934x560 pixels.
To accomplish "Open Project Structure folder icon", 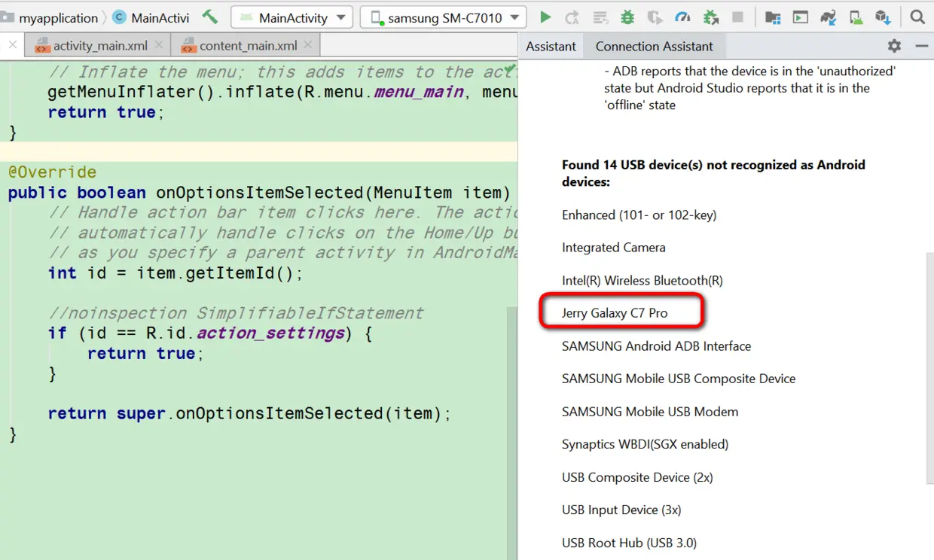I will click(x=773, y=17).
